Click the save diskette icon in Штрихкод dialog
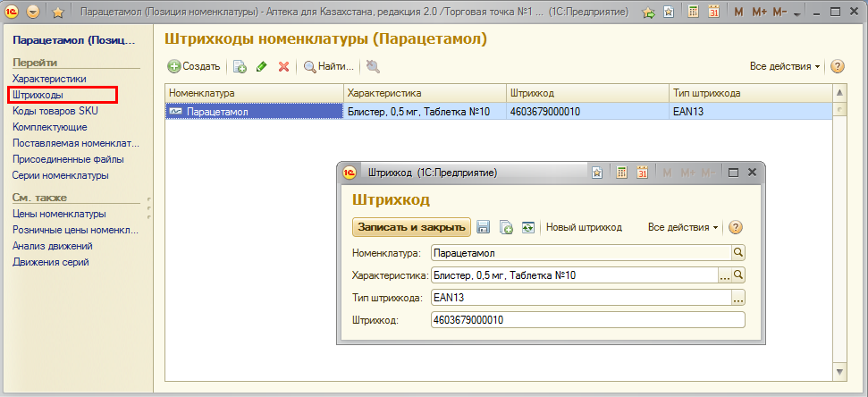 (484, 227)
